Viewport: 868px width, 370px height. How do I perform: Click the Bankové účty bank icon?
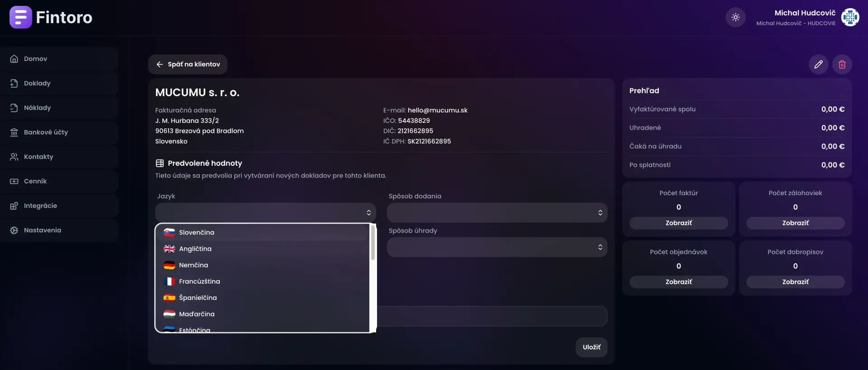(14, 132)
